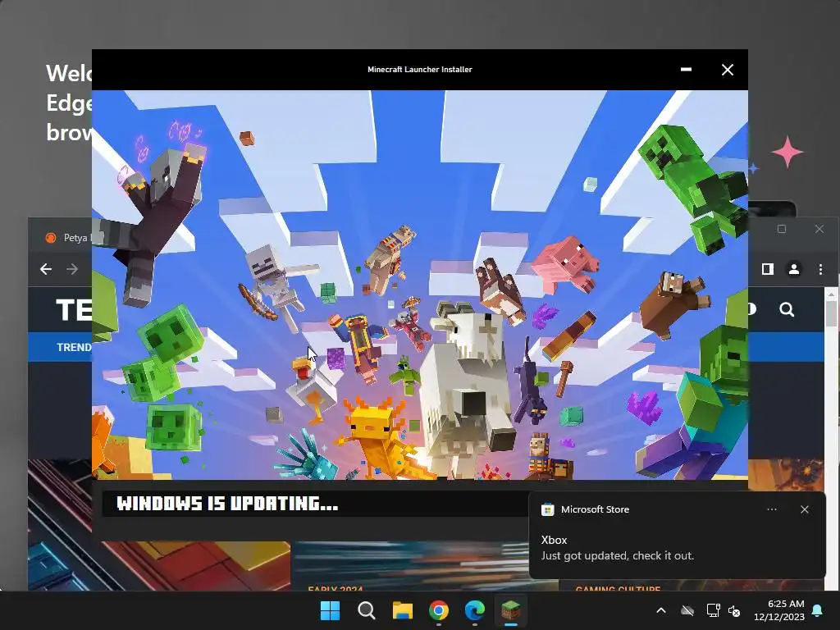The height and width of the screenshot is (630, 840).
Task: Go forward in the Chrome window
Action: coord(72,269)
